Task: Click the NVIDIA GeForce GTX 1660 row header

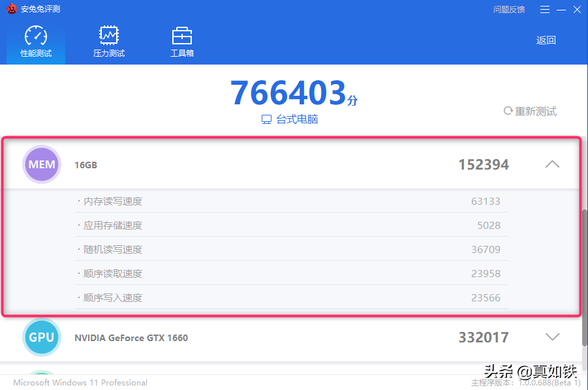Action: point(131,338)
